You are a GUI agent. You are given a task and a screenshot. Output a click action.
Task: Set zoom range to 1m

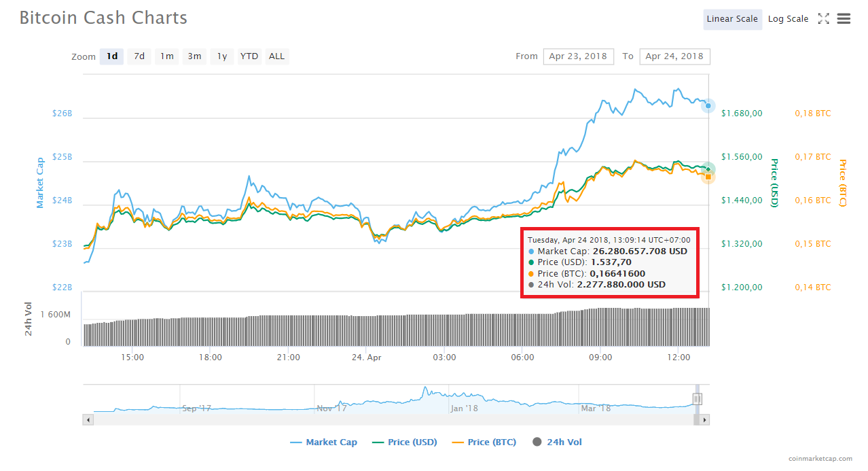[166, 56]
